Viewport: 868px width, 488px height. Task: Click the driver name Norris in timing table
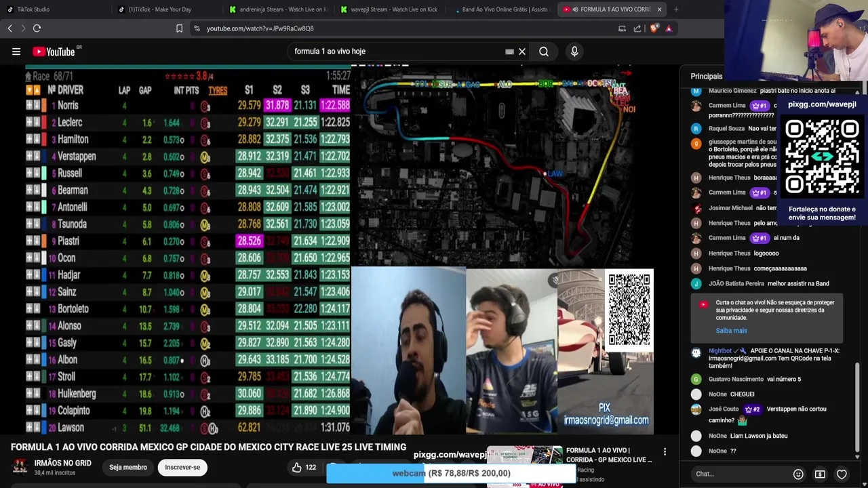tap(68, 106)
